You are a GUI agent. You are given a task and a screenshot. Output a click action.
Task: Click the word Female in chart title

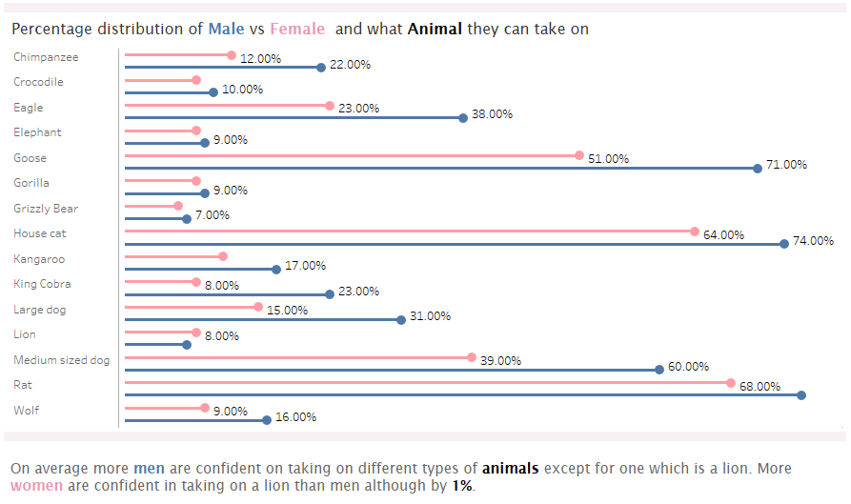tap(297, 30)
